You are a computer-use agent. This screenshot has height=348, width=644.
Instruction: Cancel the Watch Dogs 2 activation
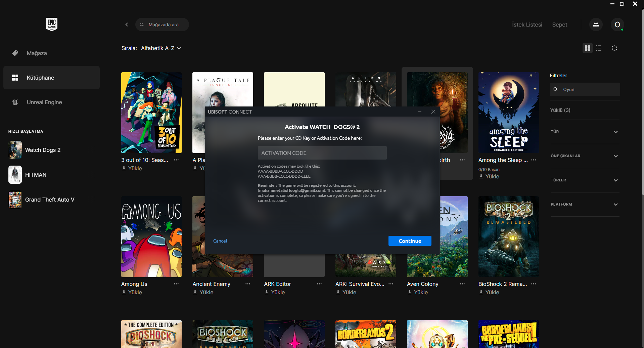220,241
